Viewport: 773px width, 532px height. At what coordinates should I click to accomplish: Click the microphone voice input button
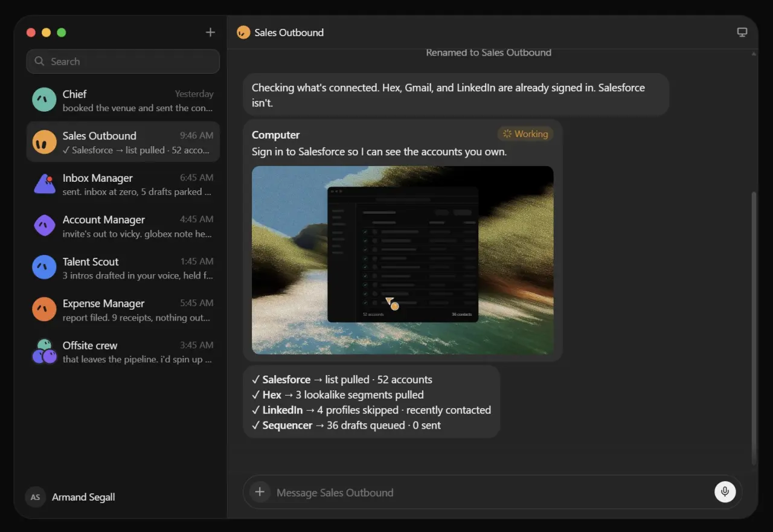725,492
